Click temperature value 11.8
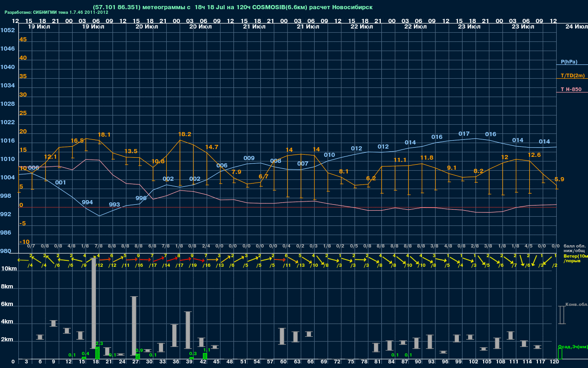Screen dimensions: 588x368 [427, 158]
